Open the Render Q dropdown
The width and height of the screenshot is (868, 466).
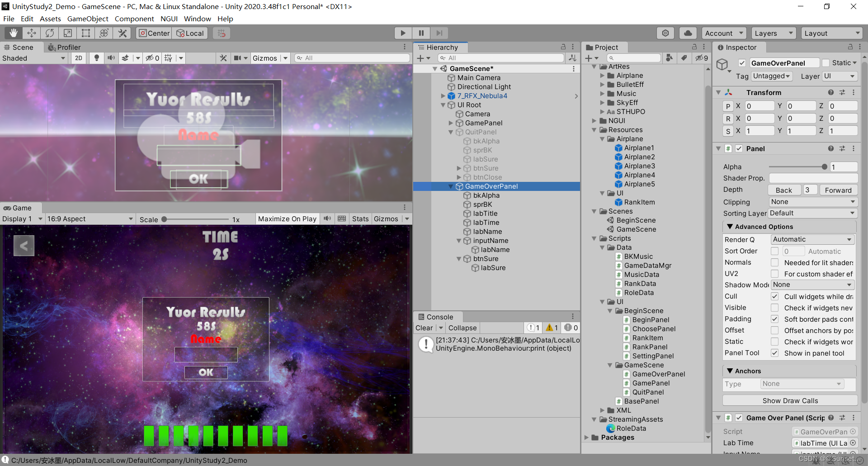[812, 239]
